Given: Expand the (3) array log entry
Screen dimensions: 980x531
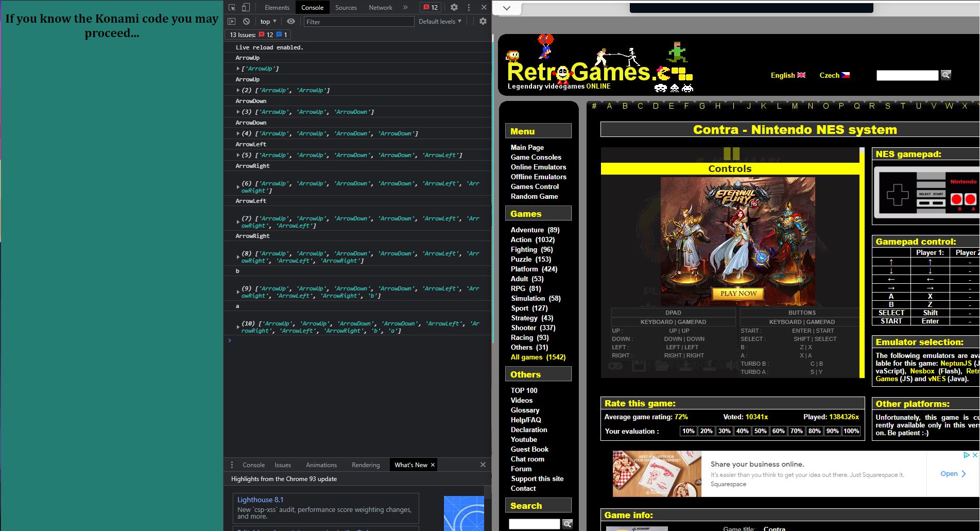Looking at the screenshot, I should click(x=238, y=112).
